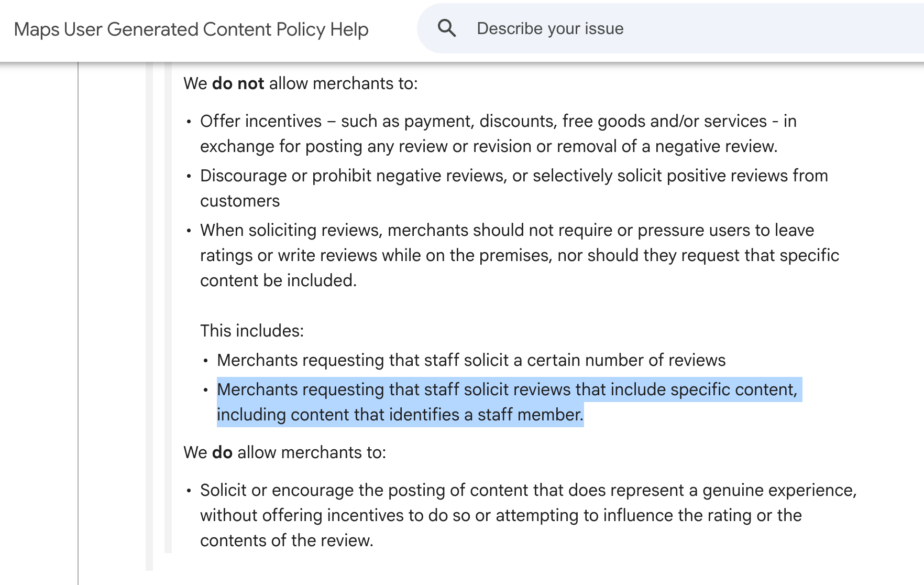924x585 pixels.
Task: Click the "content be included." line
Action: coord(278,280)
